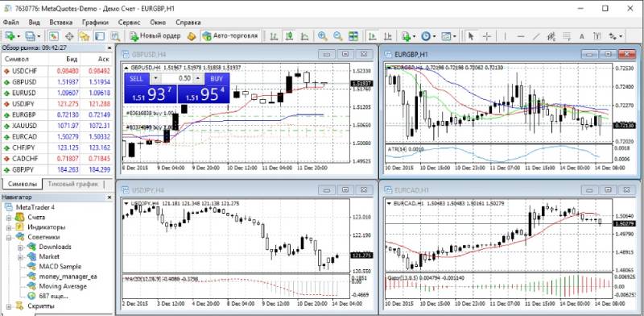644x316 pixels.
Task: Increase trade volume with up arrow
Action: (x=198, y=78)
